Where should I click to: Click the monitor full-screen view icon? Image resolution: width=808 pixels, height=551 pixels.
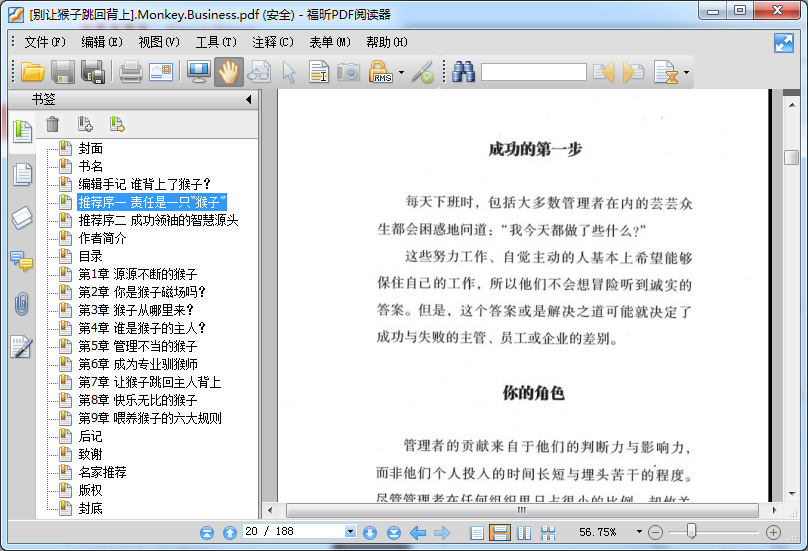point(199,72)
